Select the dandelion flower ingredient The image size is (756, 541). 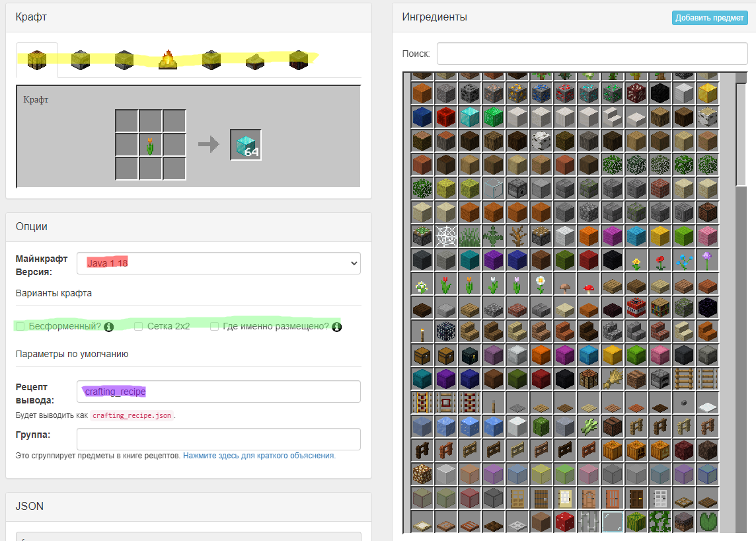[x=636, y=260]
